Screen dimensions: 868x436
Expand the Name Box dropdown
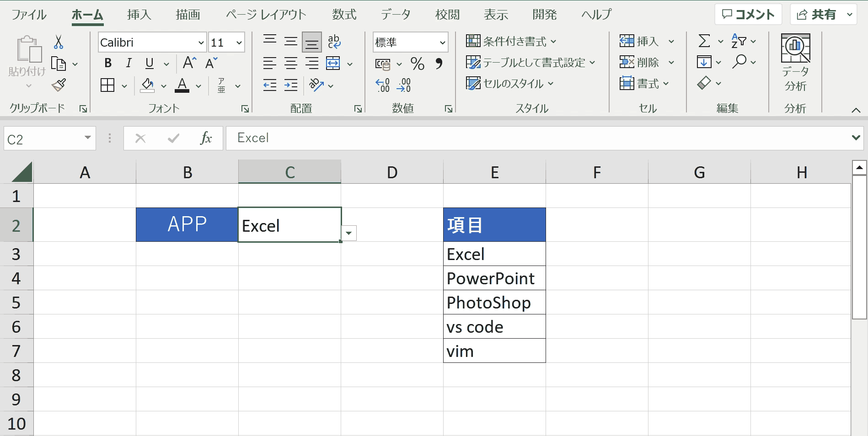point(87,138)
